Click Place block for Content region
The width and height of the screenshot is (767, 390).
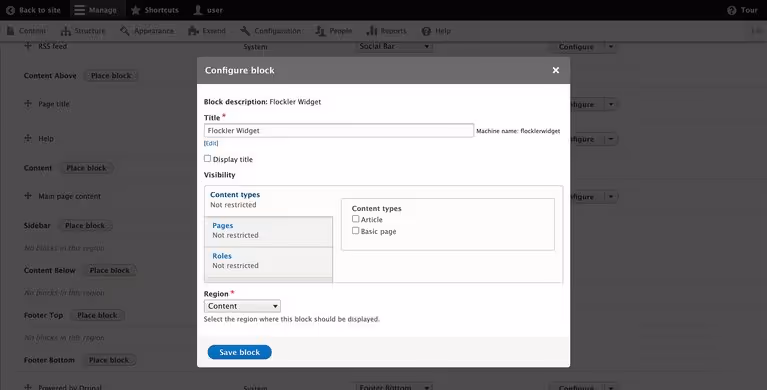coord(86,168)
